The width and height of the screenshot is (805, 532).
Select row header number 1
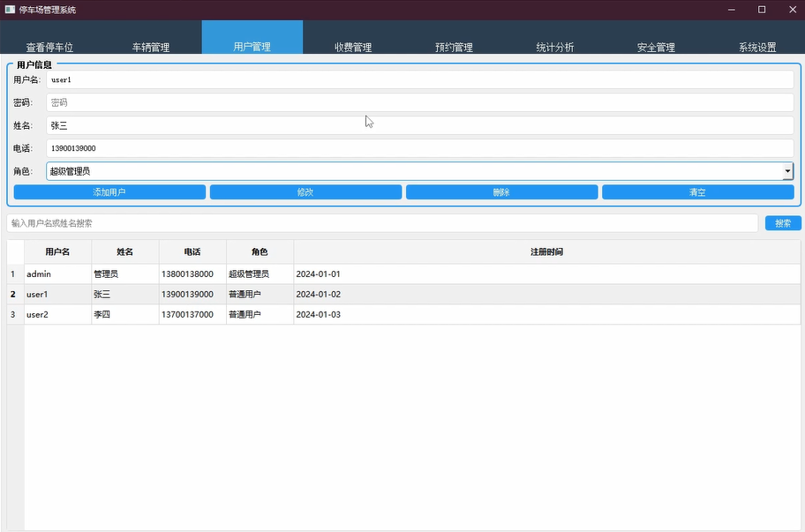coord(15,274)
